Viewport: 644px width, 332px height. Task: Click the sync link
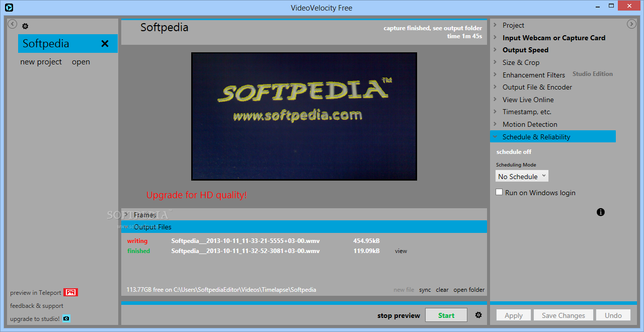[425, 290]
